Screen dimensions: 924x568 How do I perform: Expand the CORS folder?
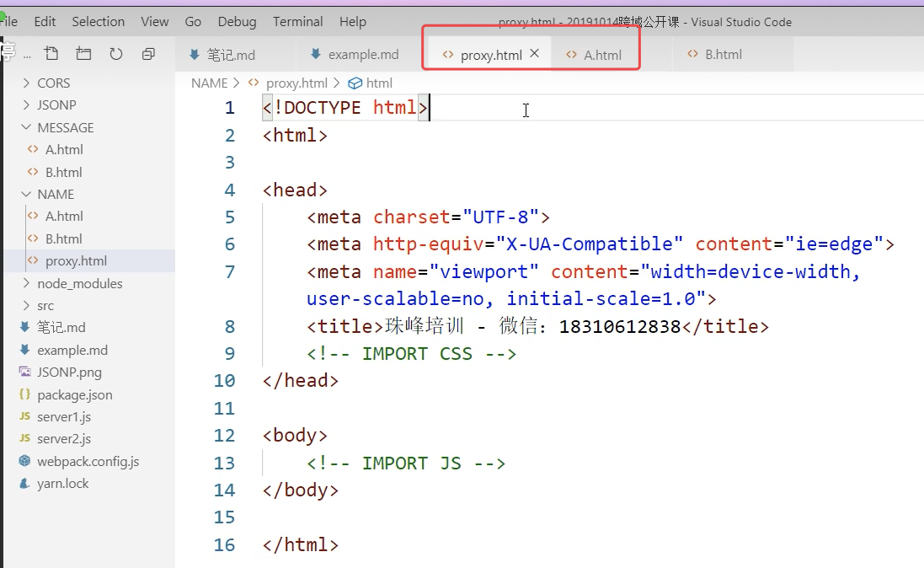(x=89, y=83)
